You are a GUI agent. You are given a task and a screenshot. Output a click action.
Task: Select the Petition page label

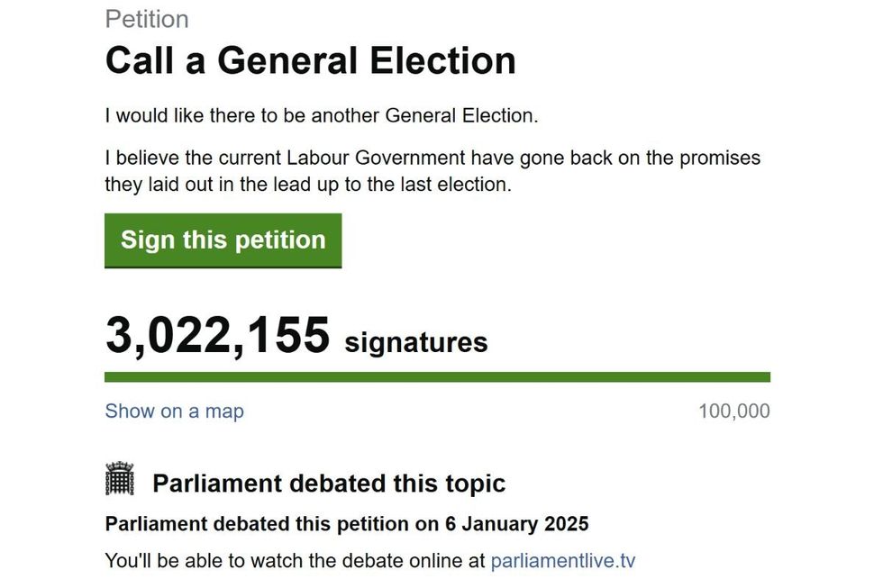[147, 18]
